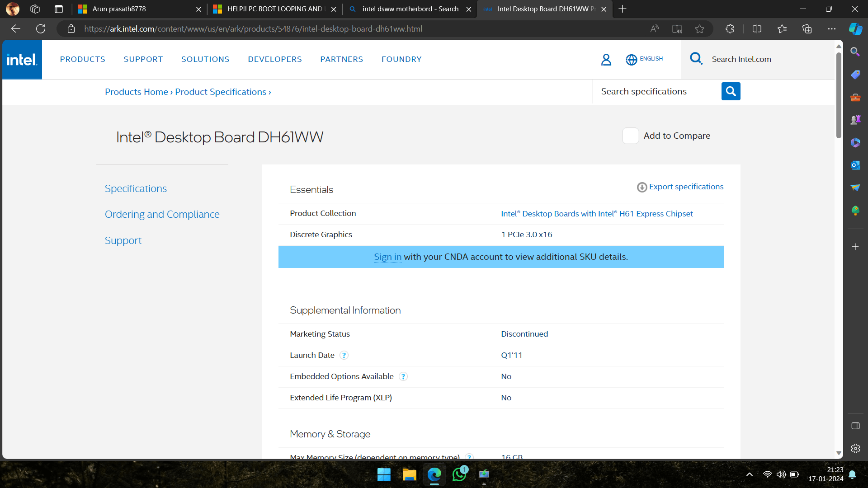Click the Launch Date help question mark
The image size is (868, 488).
click(344, 355)
